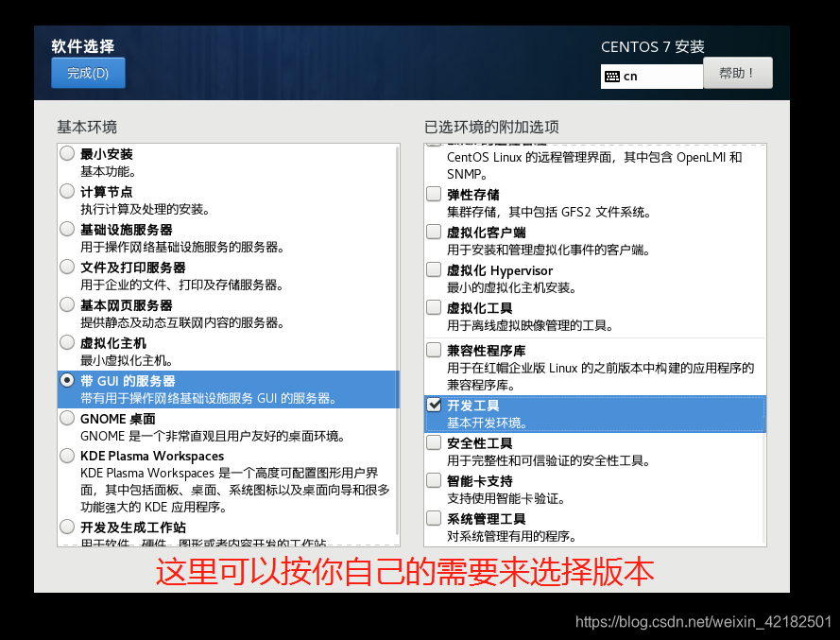Viewport: 840px width, 640px height.
Task: Click the keyboard layout icon next to cn
Action: click(612, 77)
